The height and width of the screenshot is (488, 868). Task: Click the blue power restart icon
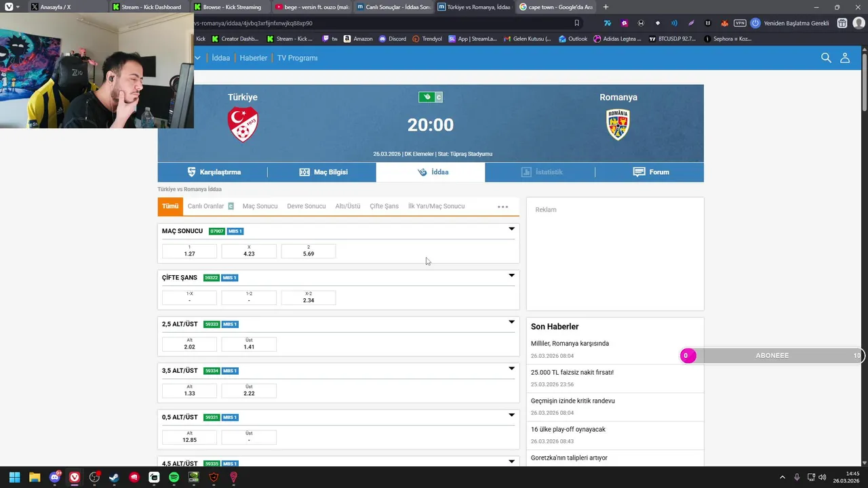(755, 23)
